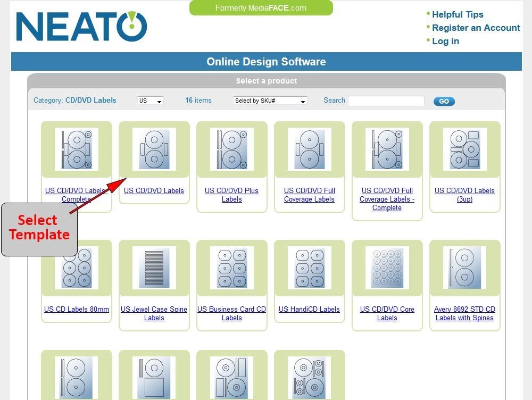Image resolution: width=532 pixels, height=400 pixels.
Task: Open the US country selector dropdown
Action: [149, 101]
